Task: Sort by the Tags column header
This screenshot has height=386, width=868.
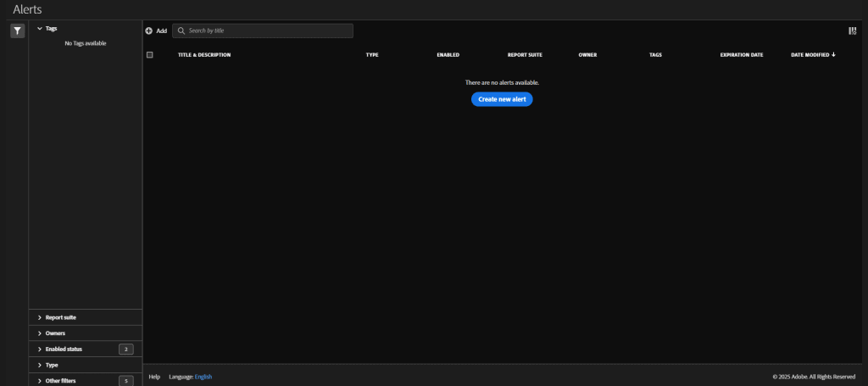Action: (655, 55)
